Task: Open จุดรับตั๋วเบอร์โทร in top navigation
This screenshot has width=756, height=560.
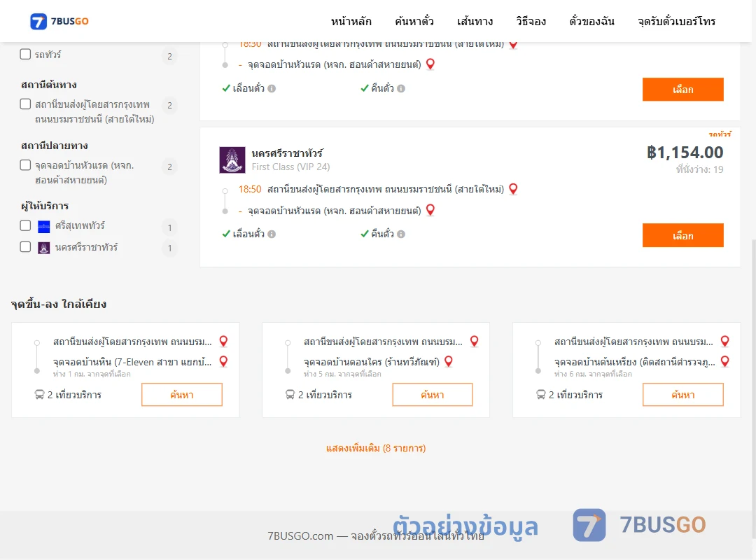Action: click(x=676, y=21)
